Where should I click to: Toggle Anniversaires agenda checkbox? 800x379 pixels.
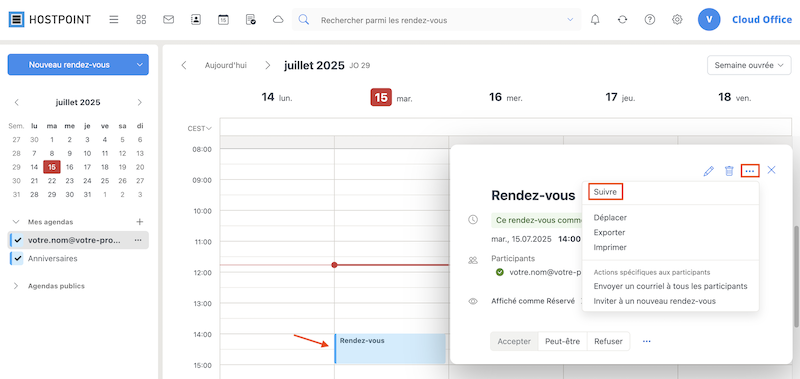coord(18,259)
